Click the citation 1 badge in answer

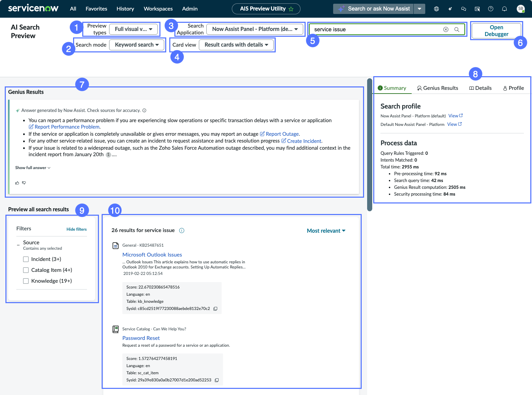pos(108,154)
